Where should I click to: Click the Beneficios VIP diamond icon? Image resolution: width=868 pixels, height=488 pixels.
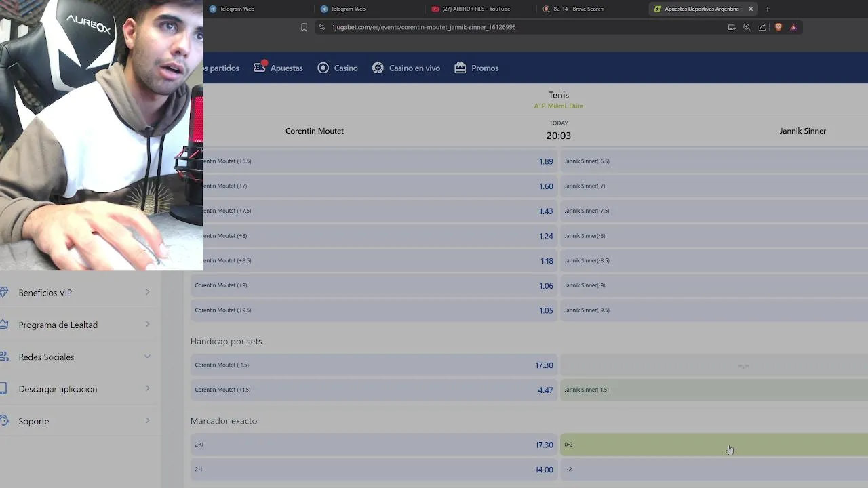(x=3, y=292)
